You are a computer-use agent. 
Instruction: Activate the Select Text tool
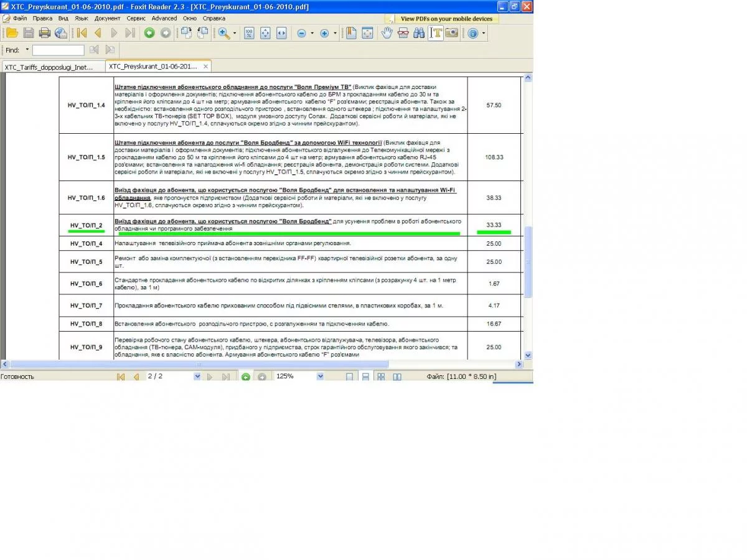pos(436,33)
